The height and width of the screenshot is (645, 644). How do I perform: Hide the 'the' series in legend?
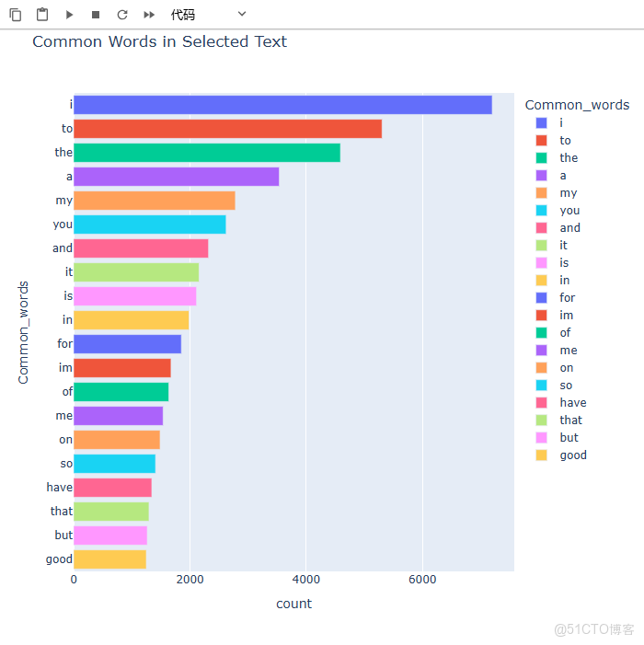pyautogui.click(x=569, y=158)
